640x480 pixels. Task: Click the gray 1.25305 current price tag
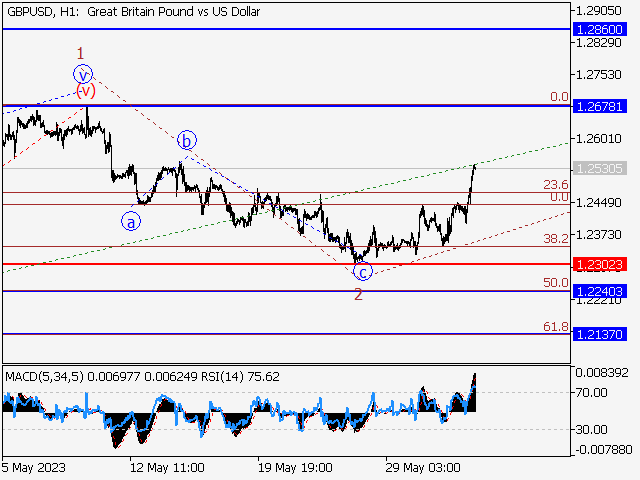[x=599, y=169]
